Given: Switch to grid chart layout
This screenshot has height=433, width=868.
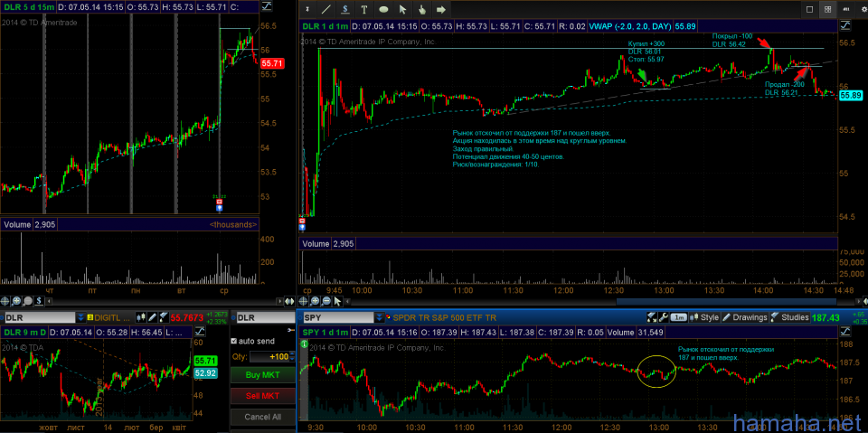Looking at the screenshot, I should tap(827, 9).
